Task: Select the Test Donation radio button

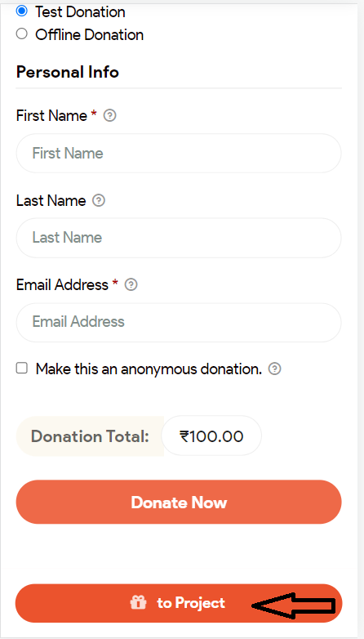Action: (x=21, y=11)
